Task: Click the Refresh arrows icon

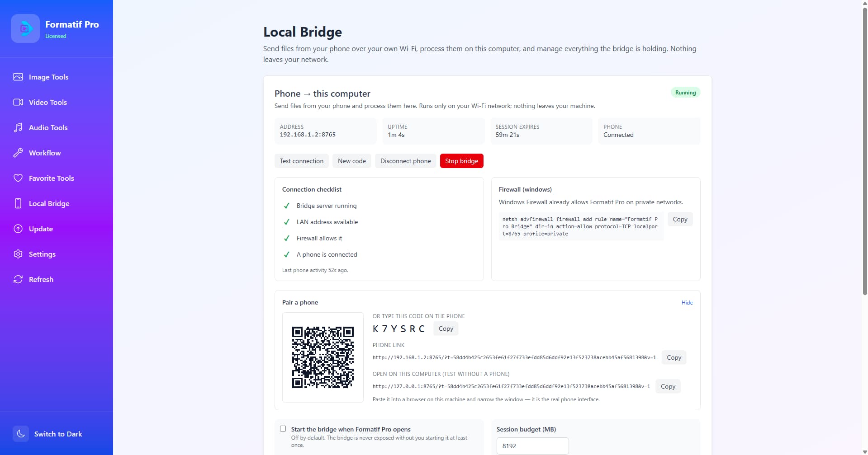Action: click(18, 279)
